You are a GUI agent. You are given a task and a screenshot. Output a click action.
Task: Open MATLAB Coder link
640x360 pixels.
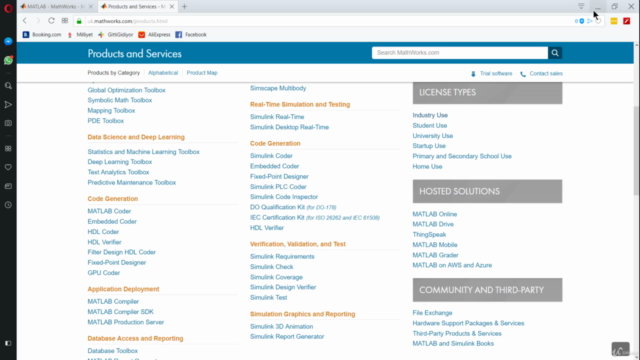(x=109, y=211)
